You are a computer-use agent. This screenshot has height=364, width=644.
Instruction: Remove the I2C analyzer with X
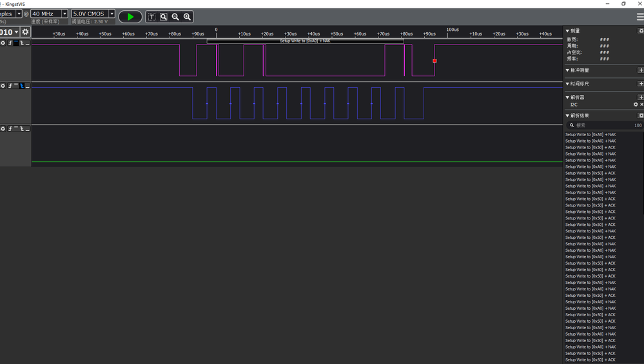coord(641,105)
